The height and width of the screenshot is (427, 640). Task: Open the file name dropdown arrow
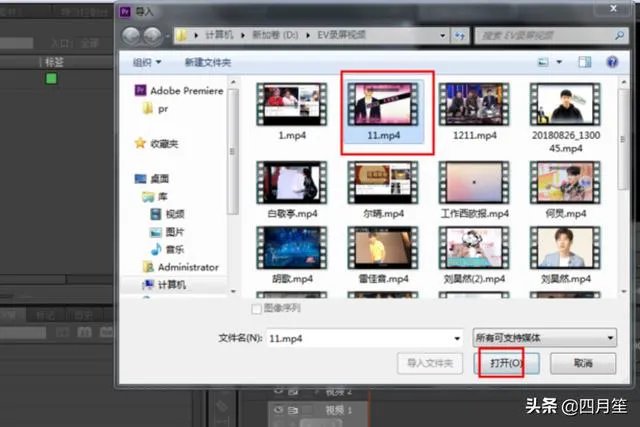click(457, 338)
